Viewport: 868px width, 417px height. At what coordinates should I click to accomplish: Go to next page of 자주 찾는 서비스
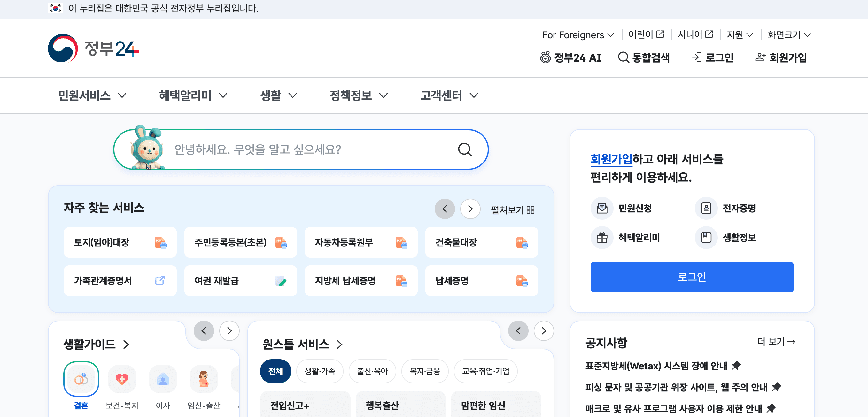coord(470,209)
